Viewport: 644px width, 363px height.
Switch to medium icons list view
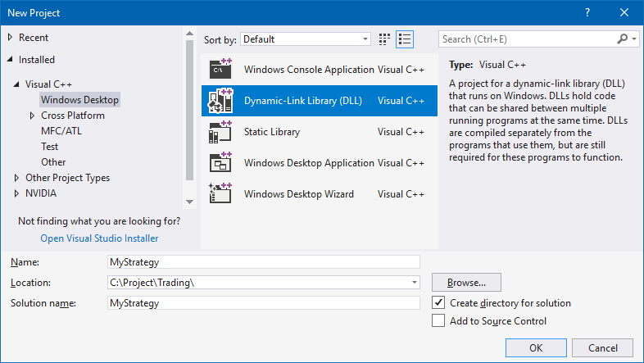click(404, 39)
